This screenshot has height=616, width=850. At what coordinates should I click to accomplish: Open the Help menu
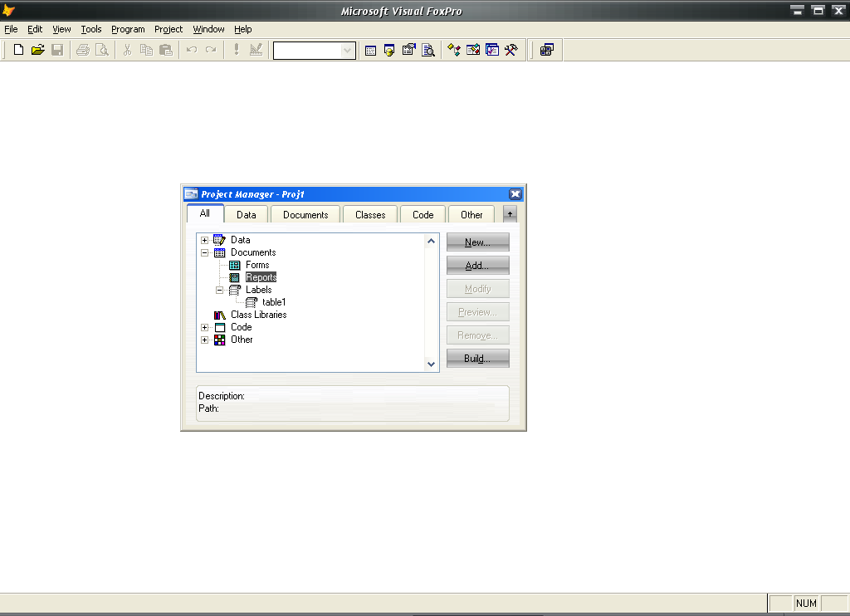click(243, 29)
